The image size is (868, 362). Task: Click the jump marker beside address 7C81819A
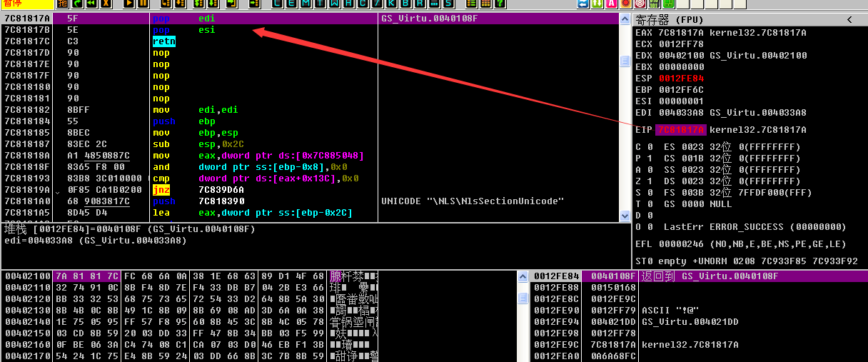coord(58,191)
